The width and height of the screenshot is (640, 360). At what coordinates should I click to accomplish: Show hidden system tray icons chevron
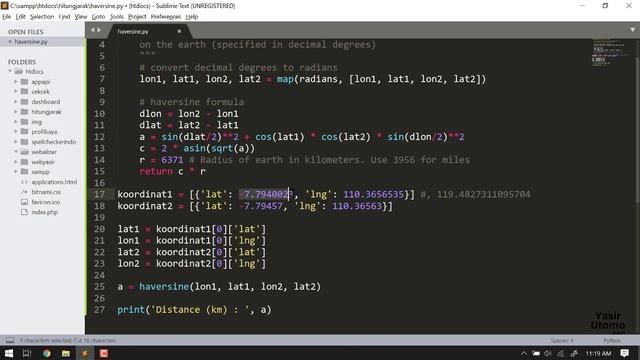(x=524, y=353)
